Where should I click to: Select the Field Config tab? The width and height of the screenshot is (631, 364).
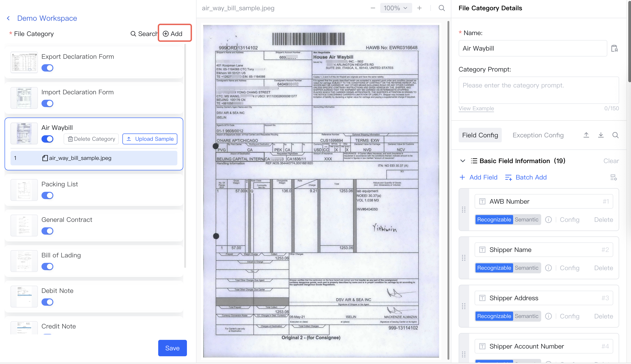(480, 135)
